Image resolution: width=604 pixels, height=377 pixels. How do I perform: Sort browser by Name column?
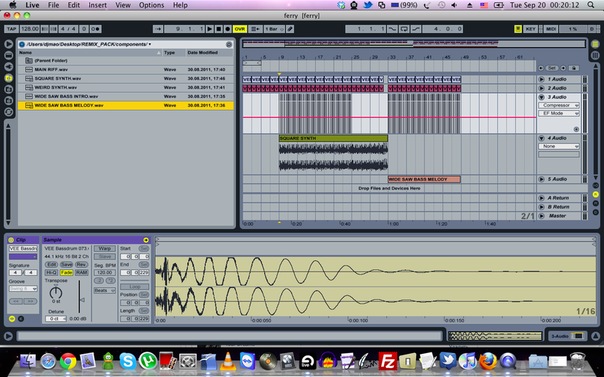(90, 53)
